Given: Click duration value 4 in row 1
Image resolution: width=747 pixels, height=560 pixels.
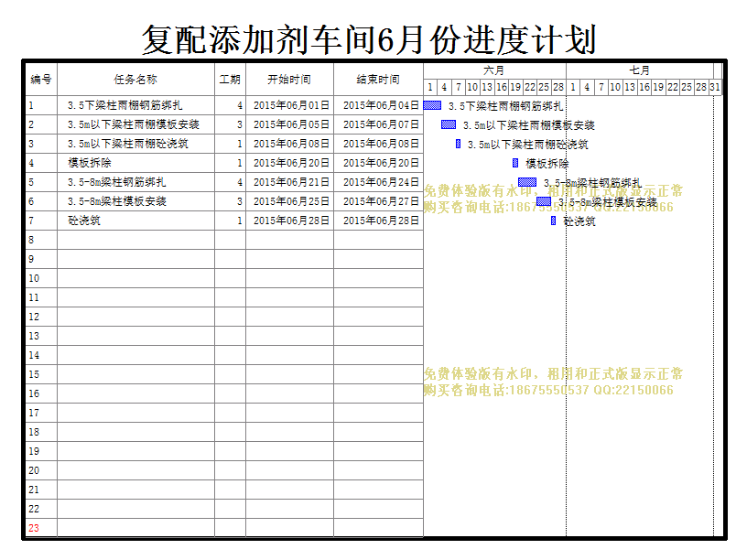Looking at the screenshot, I should coord(230,105).
